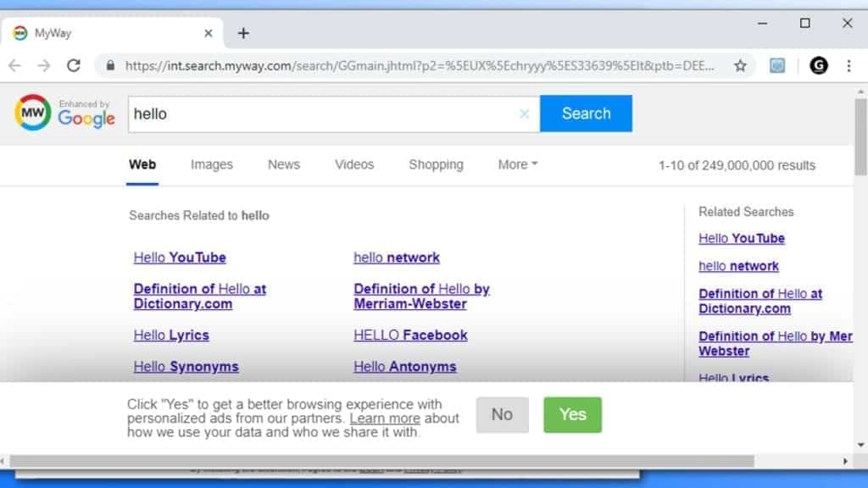Viewport: 868px width, 488px height.
Task: Switch to the Images tab
Action: pyautogui.click(x=211, y=164)
